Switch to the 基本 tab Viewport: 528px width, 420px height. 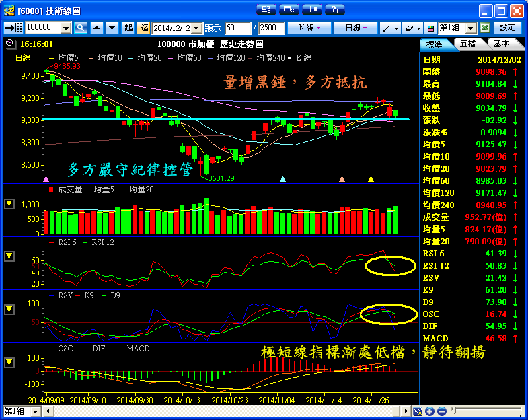pyautogui.click(x=501, y=44)
